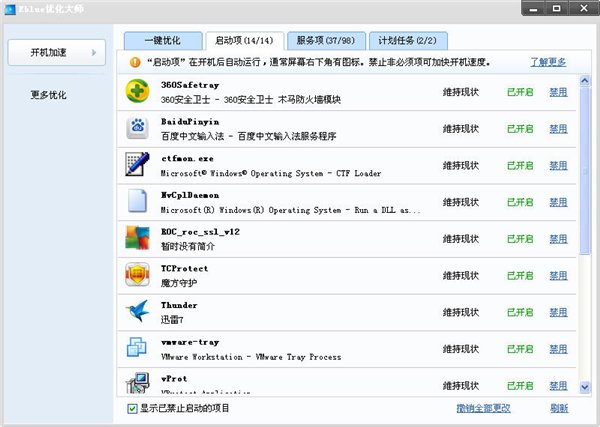Click the NvCplDaemon item name
Screen dimensions: 600x427
[x=190, y=195]
